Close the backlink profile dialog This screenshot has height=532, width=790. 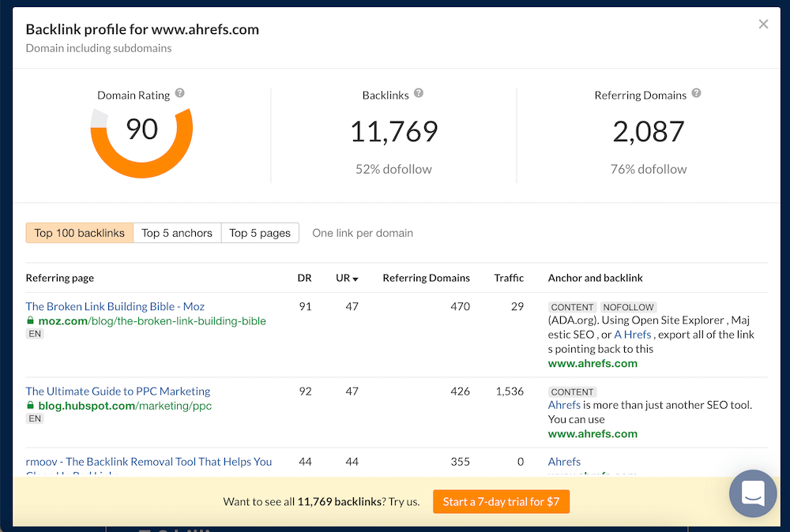pyautogui.click(x=763, y=24)
